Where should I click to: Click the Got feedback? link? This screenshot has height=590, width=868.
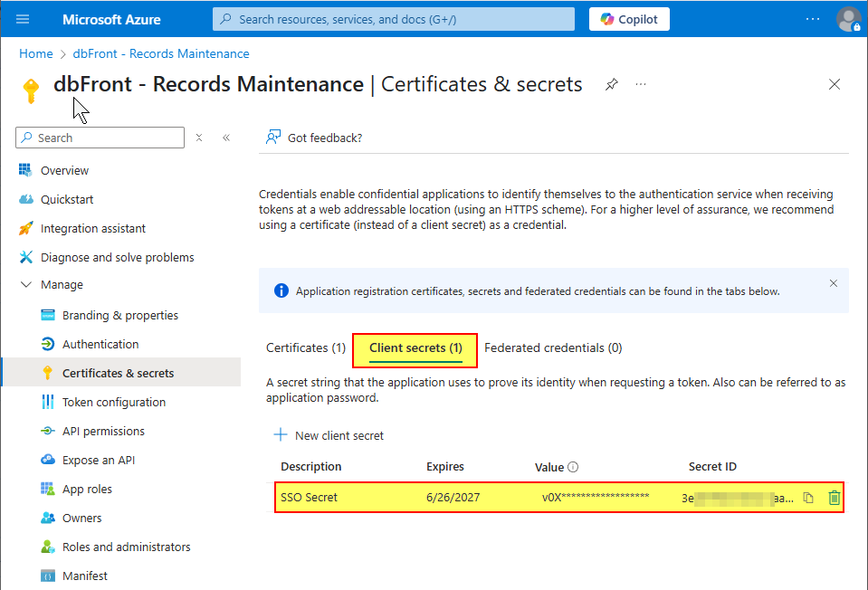coord(314,138)
